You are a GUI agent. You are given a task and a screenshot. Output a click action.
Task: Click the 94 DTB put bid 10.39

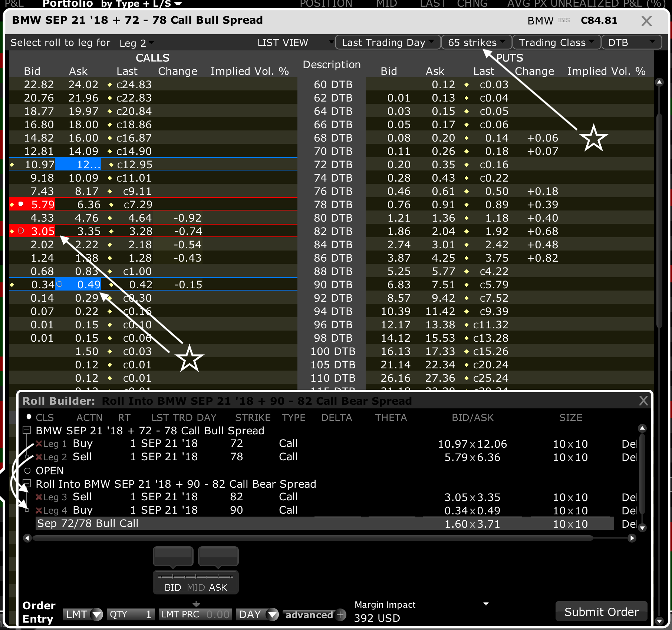(x=395, y=311)
